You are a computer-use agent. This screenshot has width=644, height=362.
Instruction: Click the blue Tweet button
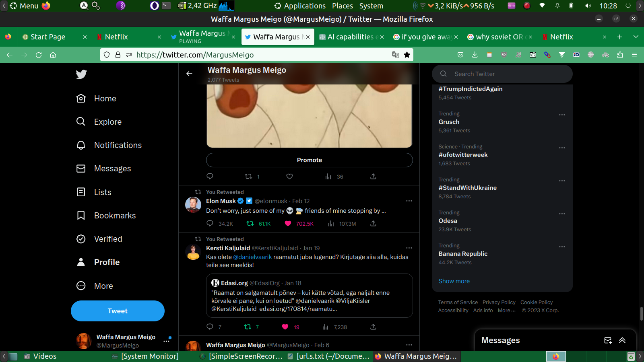(118, 311)
